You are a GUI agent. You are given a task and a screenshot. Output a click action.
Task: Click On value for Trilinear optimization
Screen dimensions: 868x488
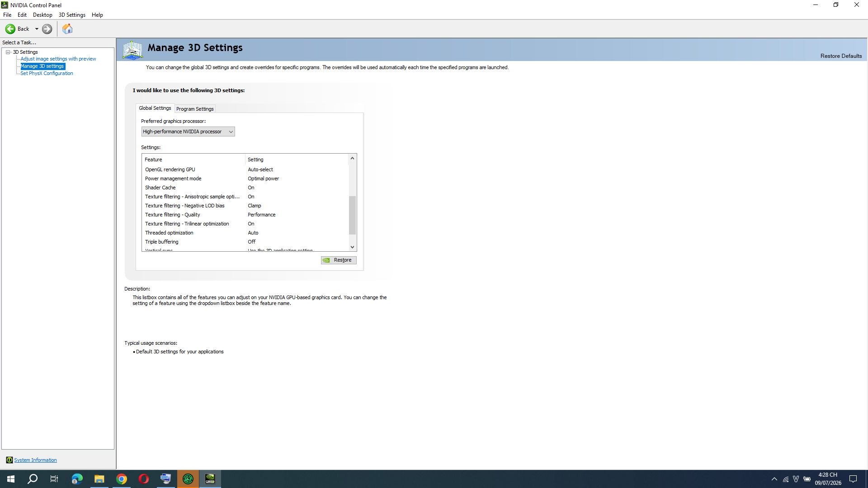tap(251, 224)
